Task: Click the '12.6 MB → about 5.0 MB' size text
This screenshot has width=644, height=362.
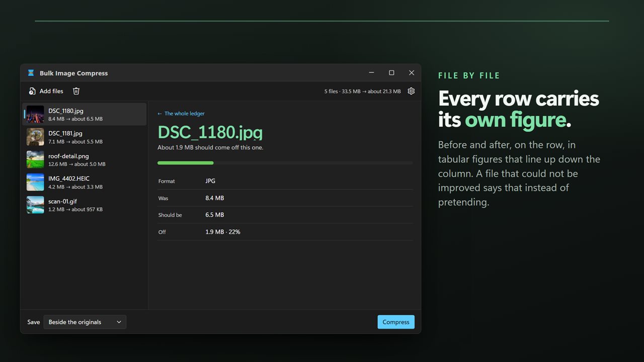Action: pos(77,164)
